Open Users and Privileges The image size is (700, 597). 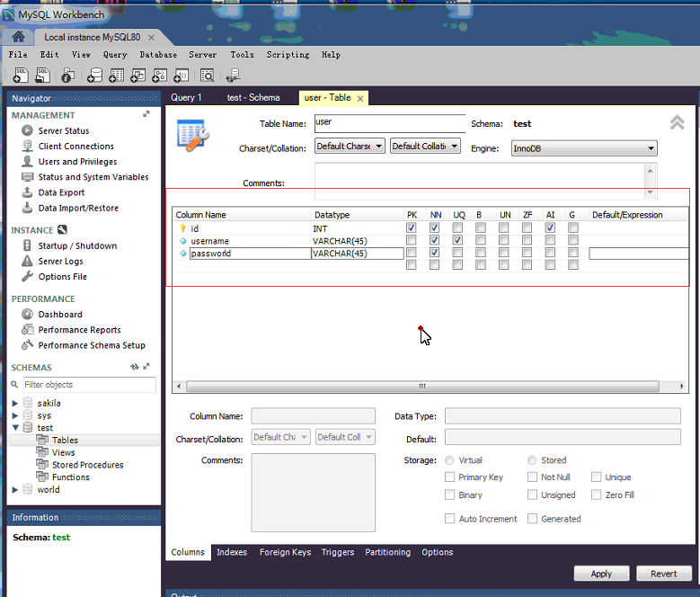point(77,162)
